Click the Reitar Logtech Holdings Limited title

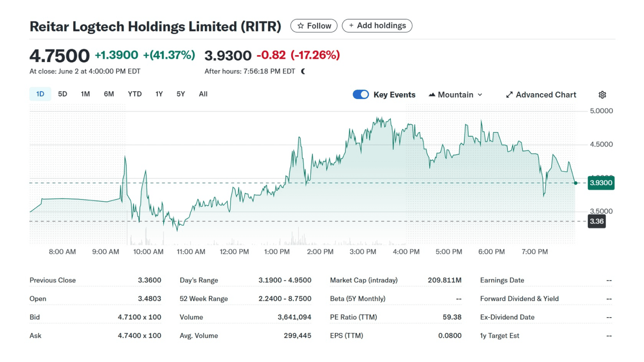(155, 26)
